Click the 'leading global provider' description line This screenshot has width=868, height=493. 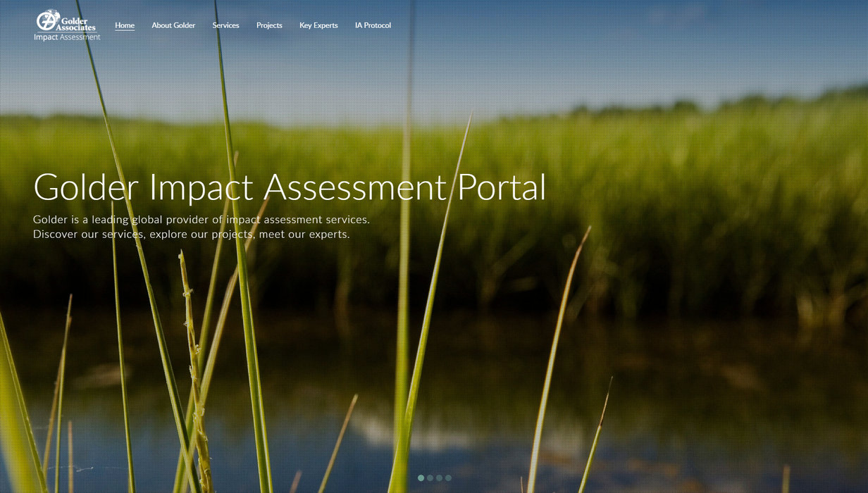201,220
